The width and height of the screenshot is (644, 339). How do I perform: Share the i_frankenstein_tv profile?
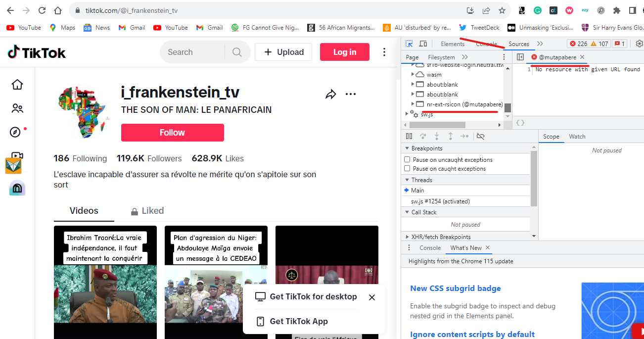pos(331,94)
